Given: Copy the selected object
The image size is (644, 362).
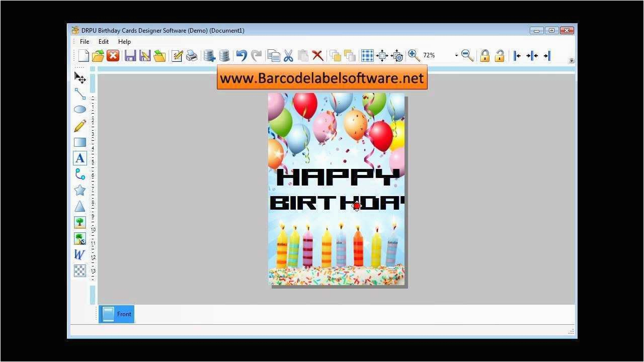Looking at the screenshot, I should coord(274,55).
